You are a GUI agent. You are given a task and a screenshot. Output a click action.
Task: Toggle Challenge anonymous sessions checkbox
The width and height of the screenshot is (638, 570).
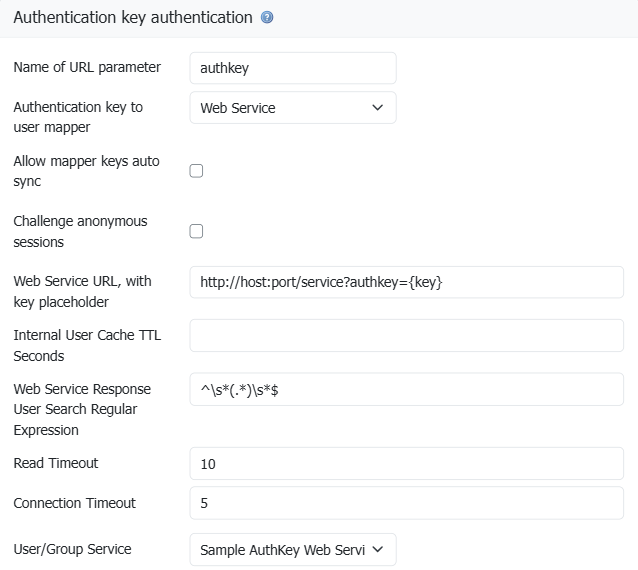click(x=196, y=231)
